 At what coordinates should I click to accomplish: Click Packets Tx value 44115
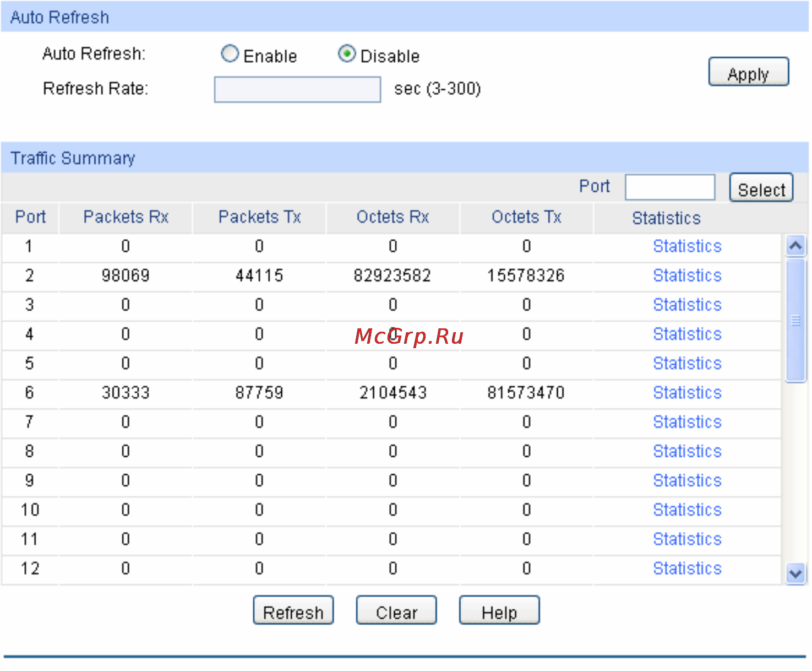[x=259, y=275]
